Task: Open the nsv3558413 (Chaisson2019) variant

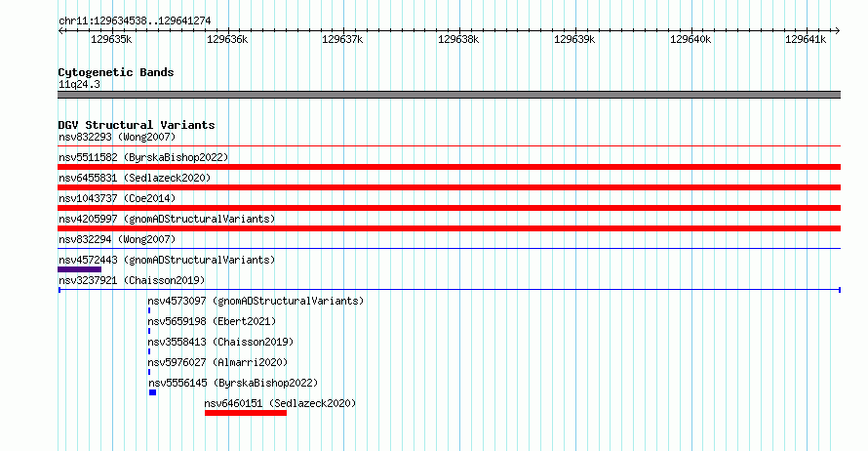Action: 220,342
